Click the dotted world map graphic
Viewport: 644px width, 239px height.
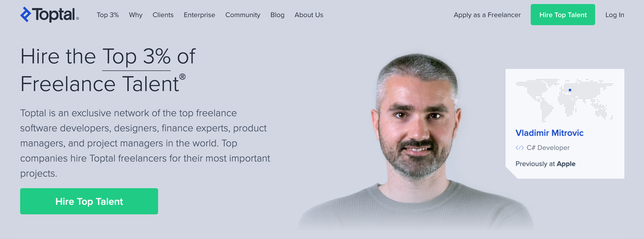click(564, 100)
